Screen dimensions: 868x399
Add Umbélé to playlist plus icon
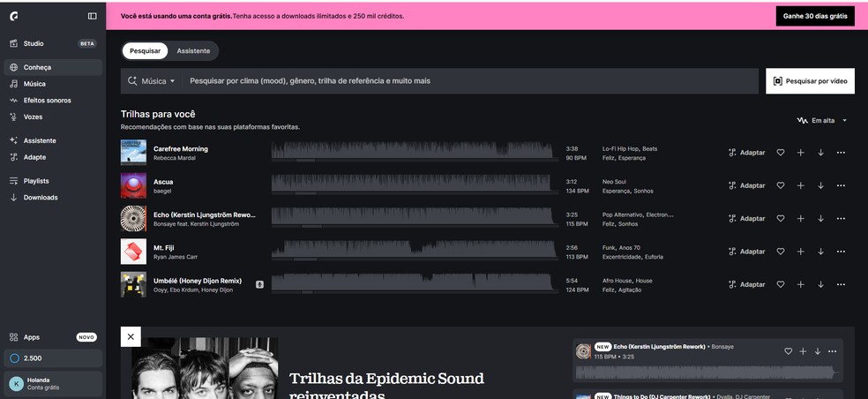[x=800, y=284]
